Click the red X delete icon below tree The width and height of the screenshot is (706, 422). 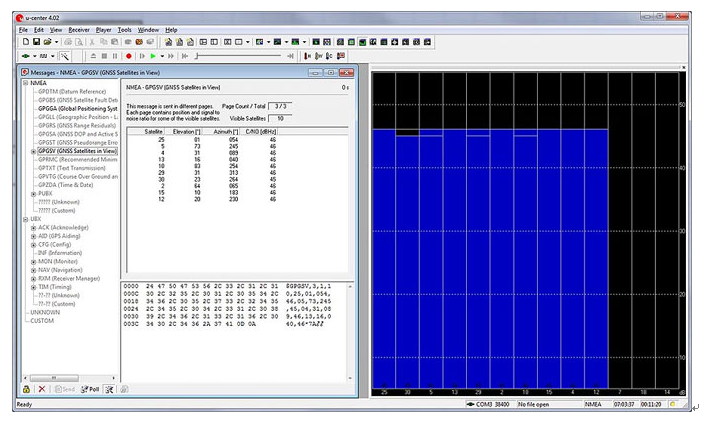[42, 389]
